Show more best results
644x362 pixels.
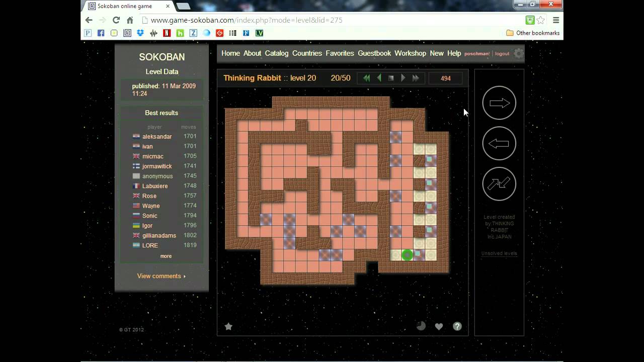[x=166, y=256]
